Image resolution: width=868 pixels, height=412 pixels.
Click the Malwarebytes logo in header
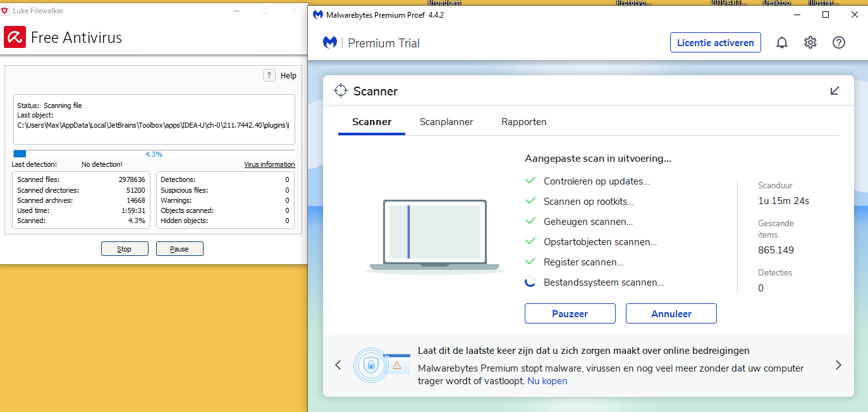click(x=330, y=43)
